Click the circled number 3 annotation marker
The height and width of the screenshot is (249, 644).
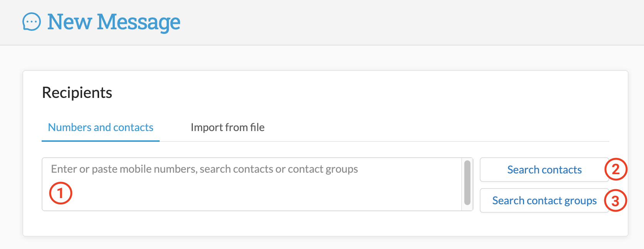click(x=615, y=200)
